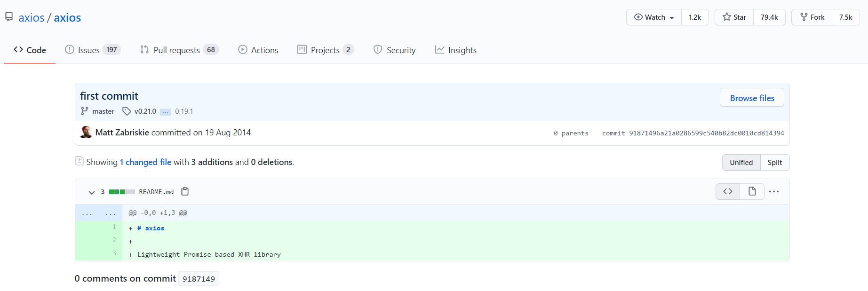Go to the Actions tab
Screen dimensions: 868x291
tap(258, 50)
